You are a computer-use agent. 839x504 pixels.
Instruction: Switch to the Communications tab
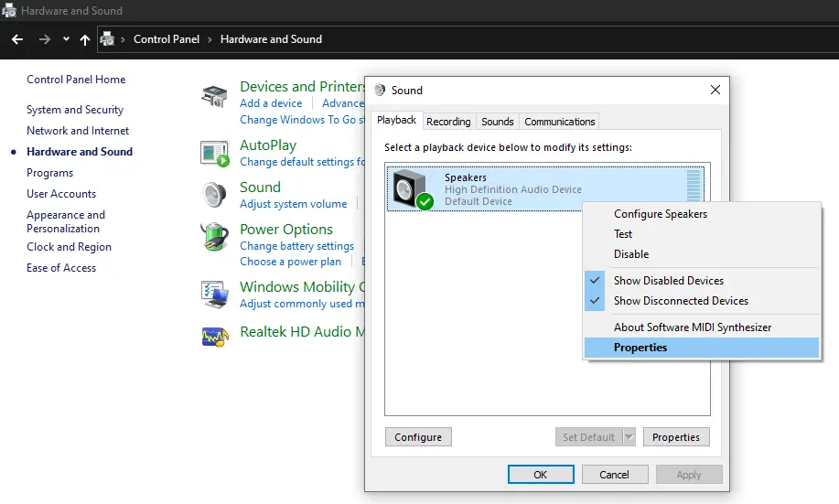pos(559,122)
